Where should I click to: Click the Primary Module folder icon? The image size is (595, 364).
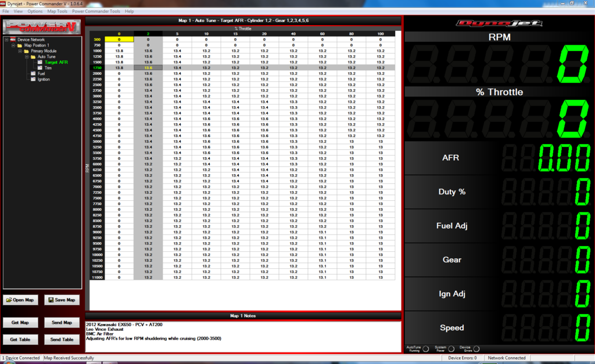click(x=27, y=51)
